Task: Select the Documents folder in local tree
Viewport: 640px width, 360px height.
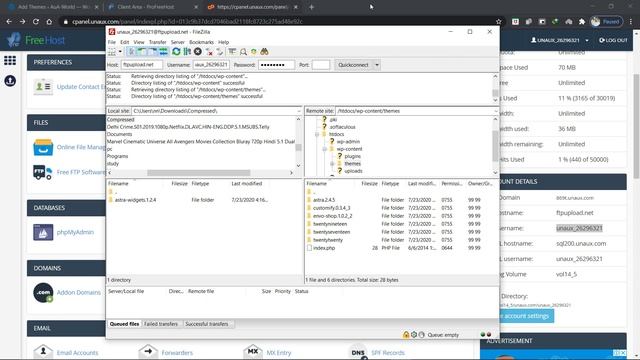Action: 120,134
